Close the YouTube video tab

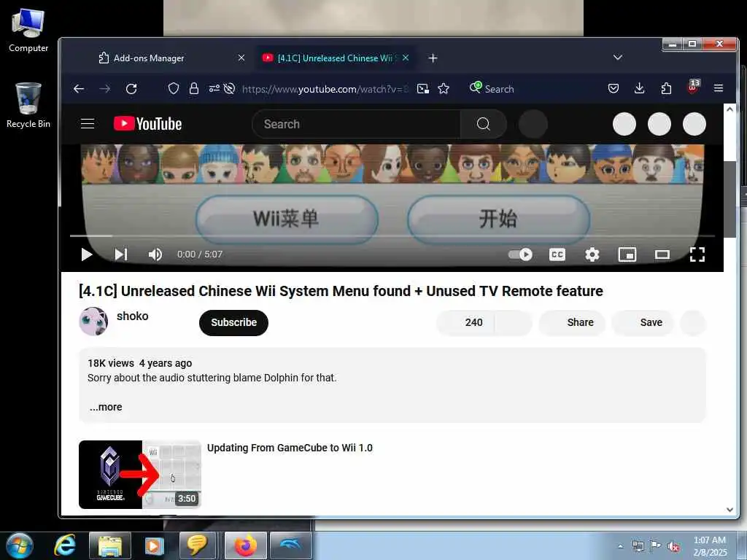(x=406, y=58)
